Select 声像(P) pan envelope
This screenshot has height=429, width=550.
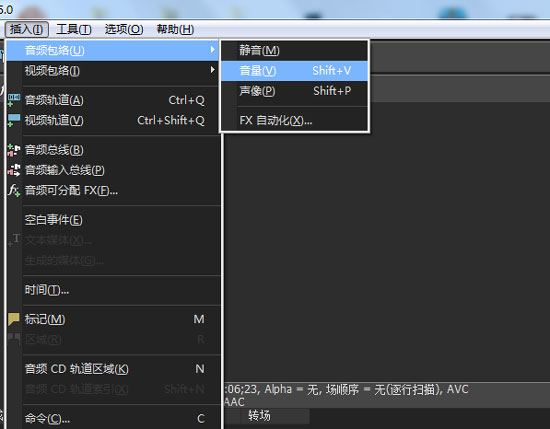click(294, 91)
